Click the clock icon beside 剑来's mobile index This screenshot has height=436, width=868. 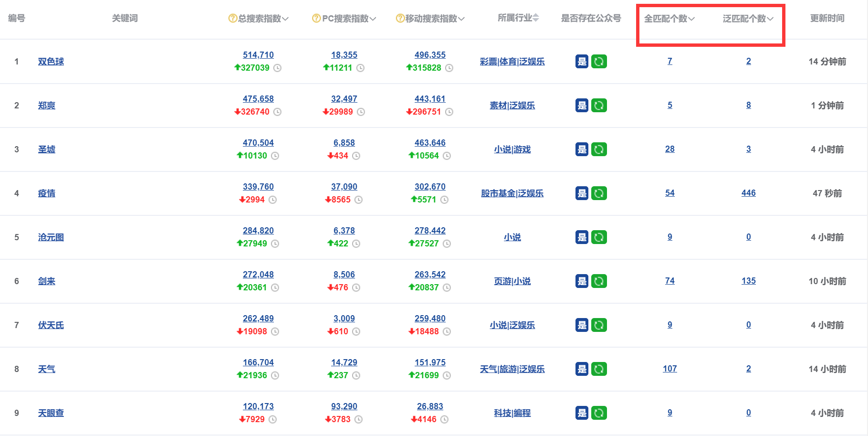pos(448,287)
